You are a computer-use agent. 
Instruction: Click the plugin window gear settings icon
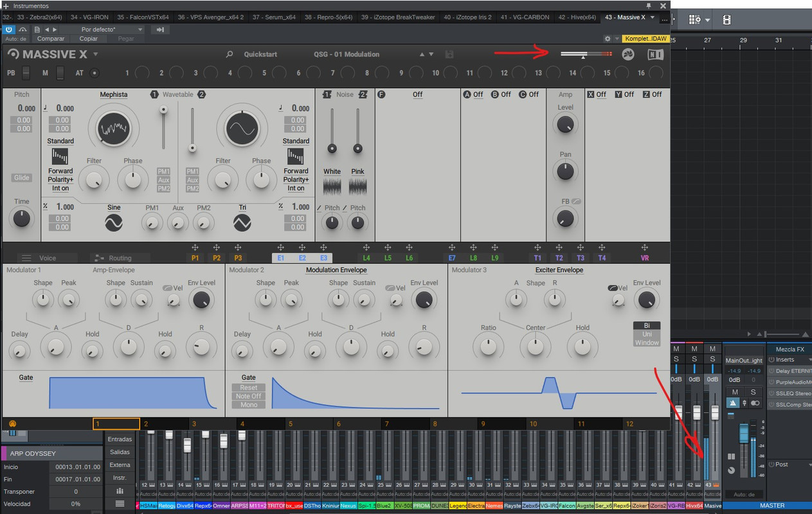(608, 39)
